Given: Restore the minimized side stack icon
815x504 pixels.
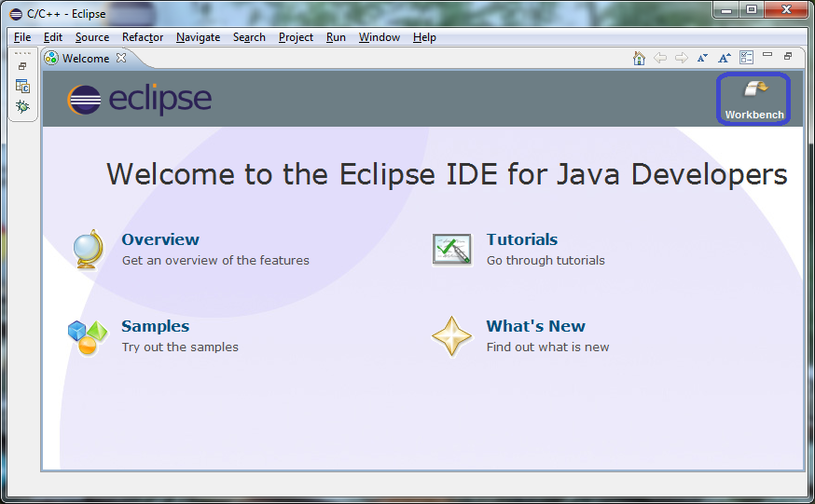Looking at the screenshot, I should coord(22,66).
